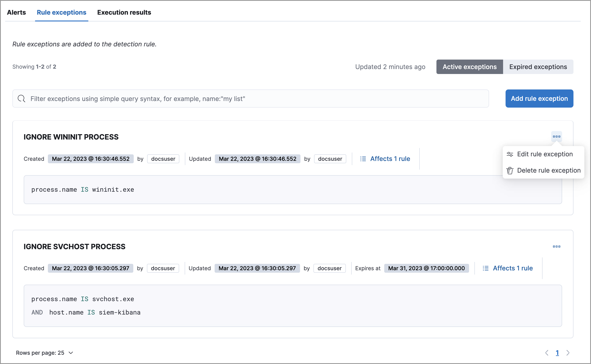Focus the filter exceptions search field
The height and width of the screenshot is (364, 591).
[x=251, y=99]
